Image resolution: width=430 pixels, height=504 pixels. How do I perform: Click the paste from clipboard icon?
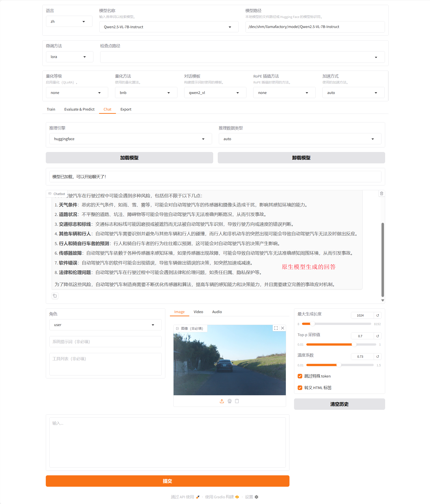tap(237, 401)
